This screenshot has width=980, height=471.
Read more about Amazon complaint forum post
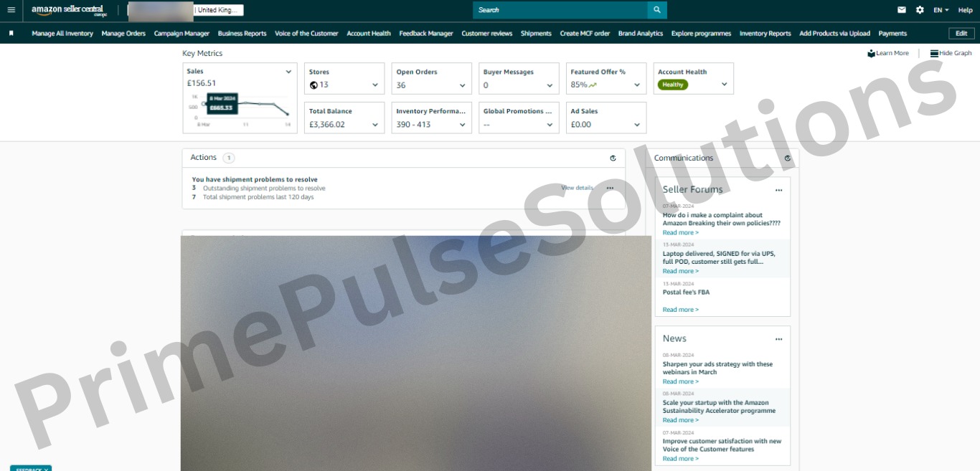coord(680,232)
